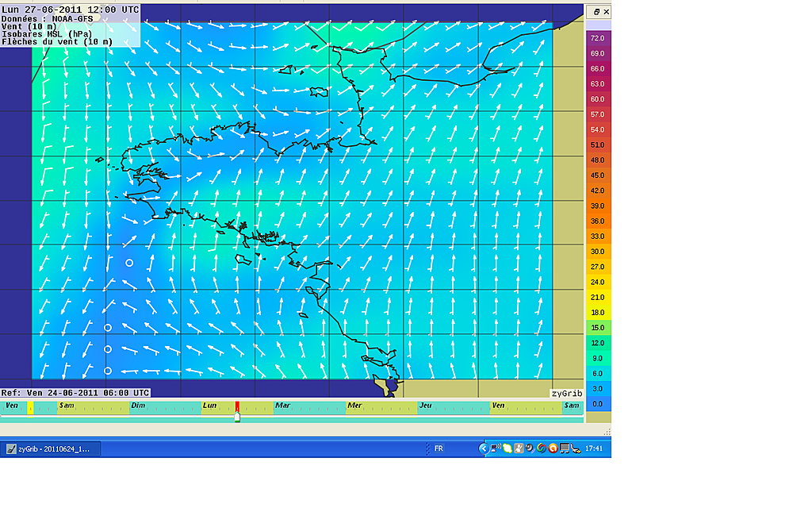The image size is (812, 508).
Task: Click the float/undock icon on the color scale panel
Action: click(x=596, y=12)
